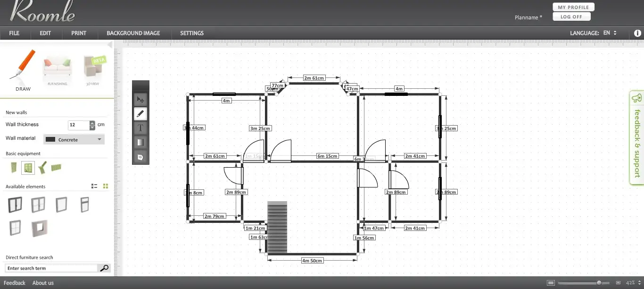The image size is (644, 289).
Task: Increase wall thickness with stepper arrow
Action: (92, 123)
